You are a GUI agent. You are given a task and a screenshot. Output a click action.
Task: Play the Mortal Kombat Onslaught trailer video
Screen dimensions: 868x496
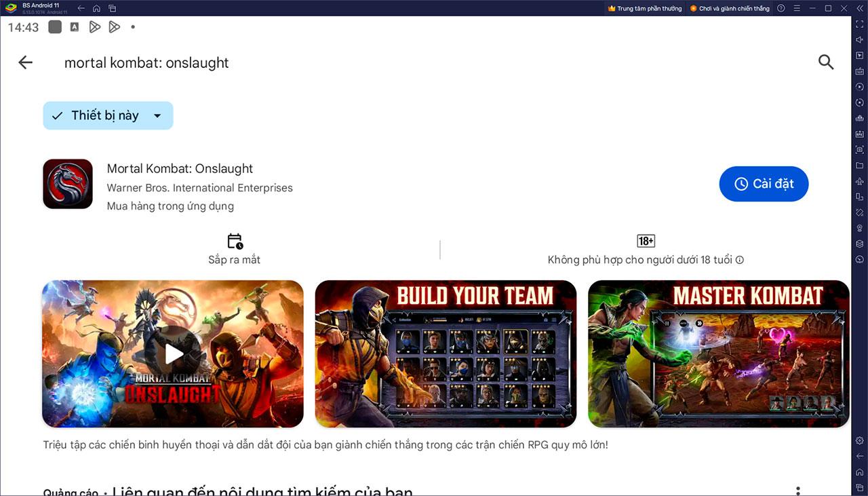coord(173,354)
